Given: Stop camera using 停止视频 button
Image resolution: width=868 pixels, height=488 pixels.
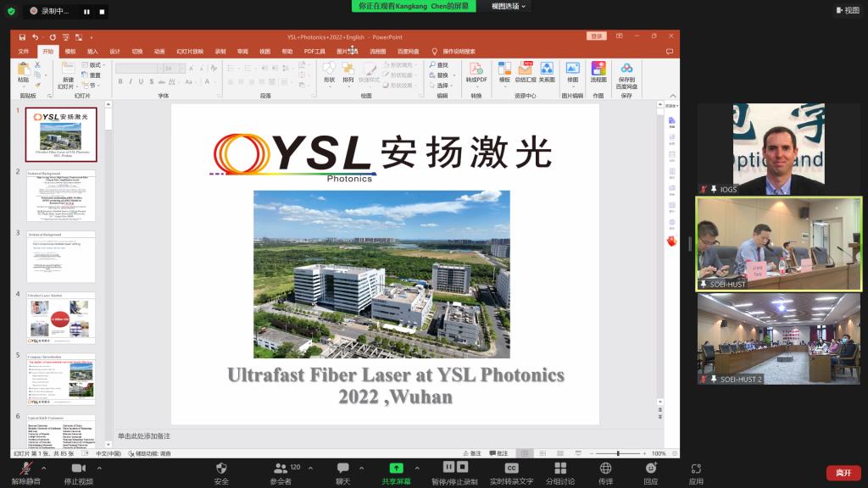Looking at the screenshot, I should pos(79,469).
